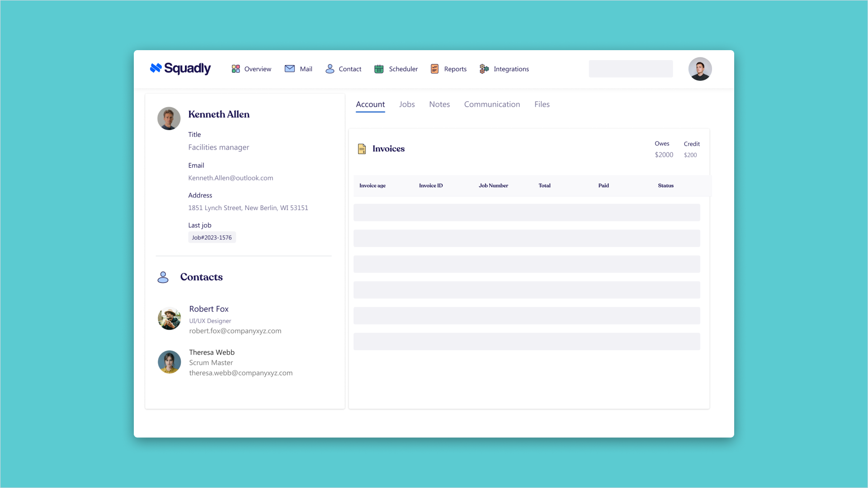Screen dimensions: 868x488
Task: Click the Contacts section person icon
Action: click(163, 277)
